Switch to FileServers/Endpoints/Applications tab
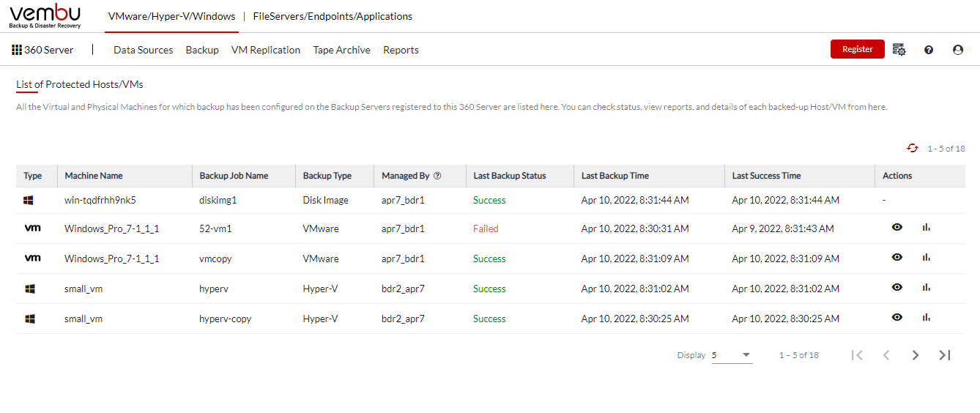 [333, 16]
